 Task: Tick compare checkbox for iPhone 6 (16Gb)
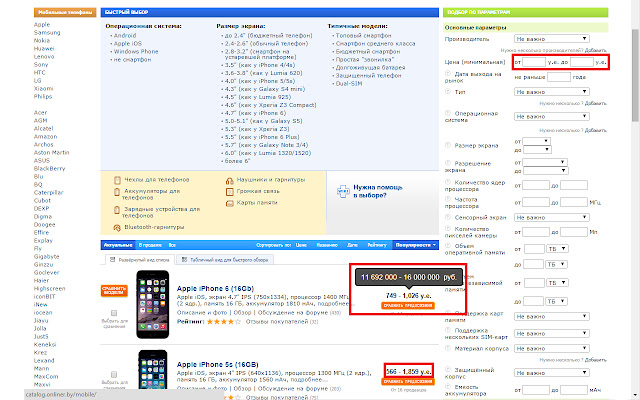(114, 313)
